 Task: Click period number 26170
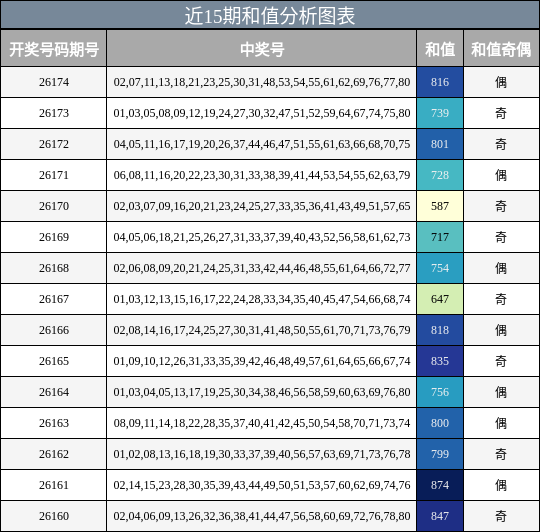54,206
